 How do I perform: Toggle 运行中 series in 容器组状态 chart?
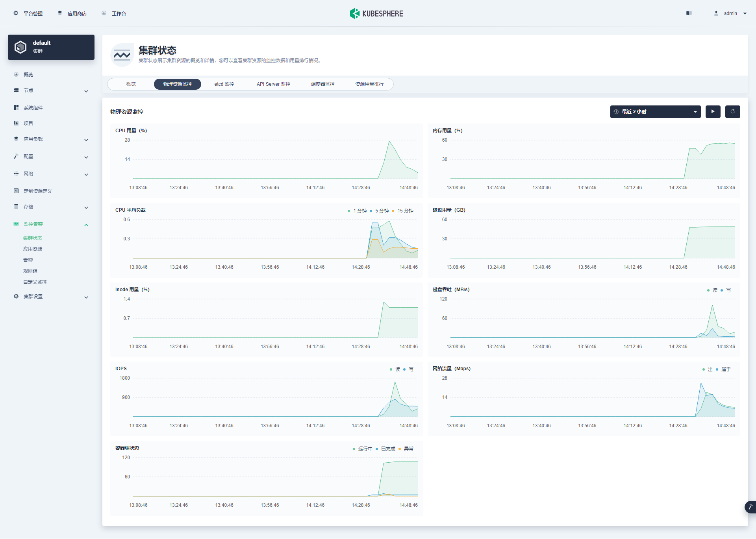pyautogui.click(x=363, y=449)
